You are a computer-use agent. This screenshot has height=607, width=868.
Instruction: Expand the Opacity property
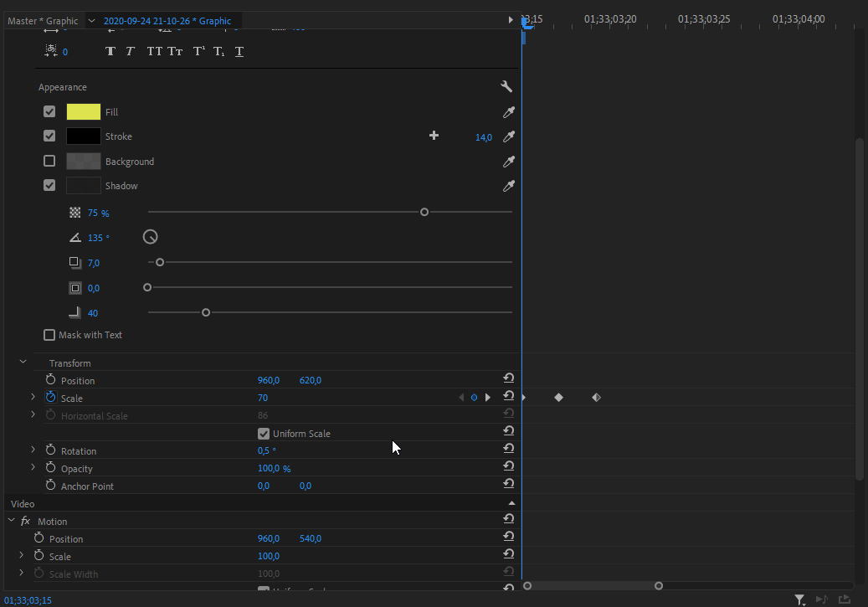click(33, 467)
